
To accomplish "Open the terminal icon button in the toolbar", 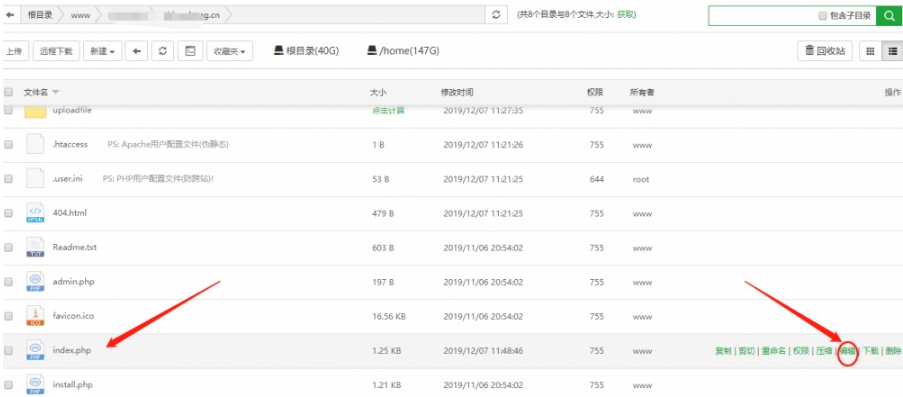I will tap(190, 51).
